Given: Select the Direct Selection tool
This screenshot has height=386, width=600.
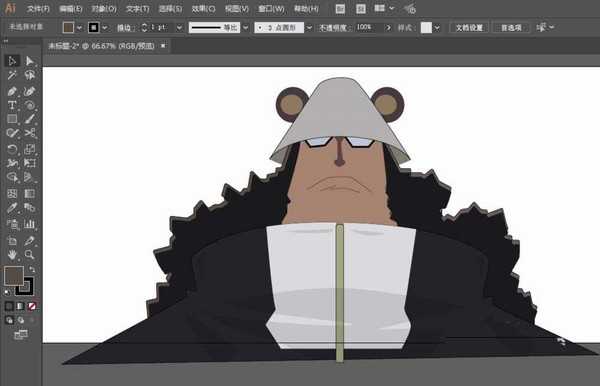Looking at the screenshot, I should click(29, 61).
